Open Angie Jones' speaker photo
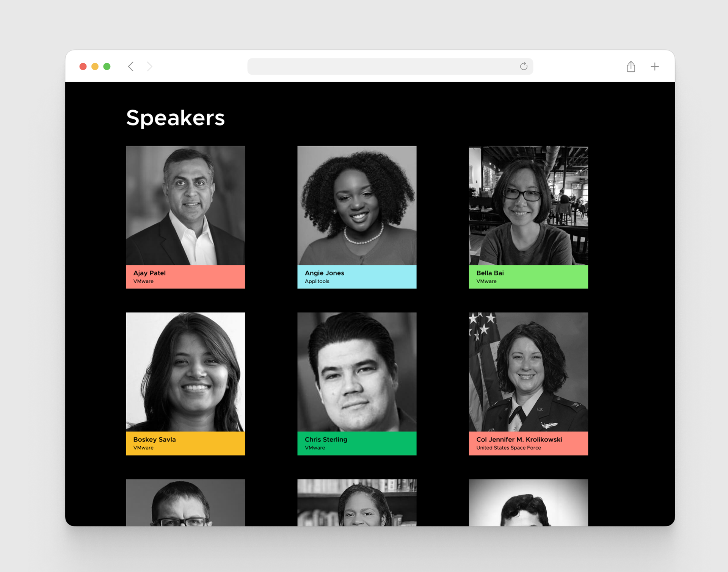This screenshot has height=572, width=728. pyautogui.click(x=357, y=205)
